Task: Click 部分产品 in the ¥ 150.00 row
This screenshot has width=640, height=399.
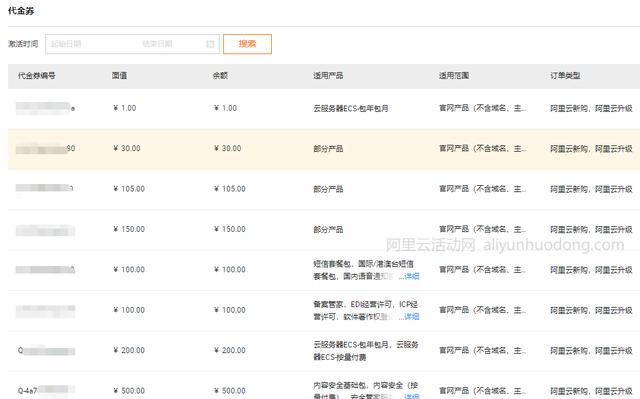Action: click(x=328, y=230)
